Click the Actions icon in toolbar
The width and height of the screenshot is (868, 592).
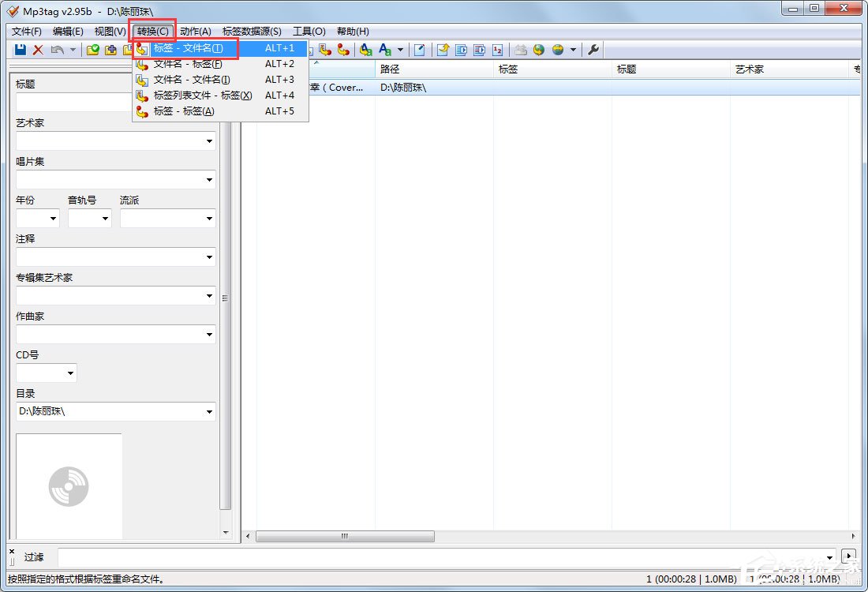point(365,50)
